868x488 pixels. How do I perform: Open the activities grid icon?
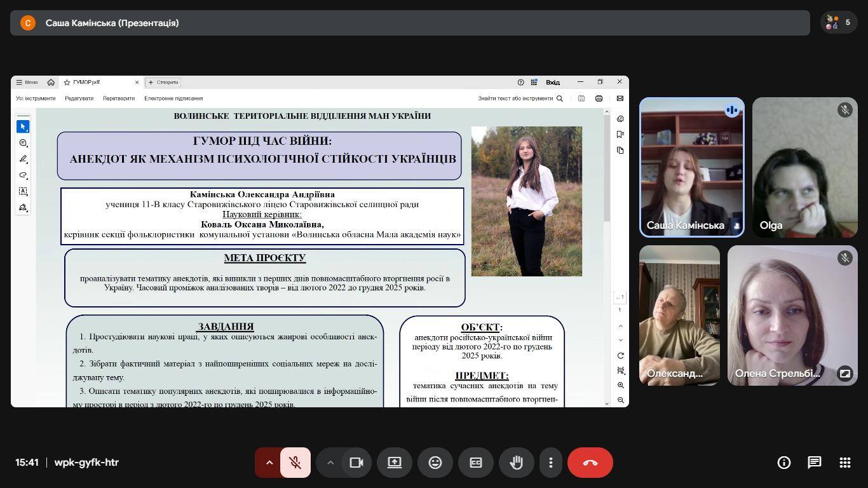tap(844, 463)
